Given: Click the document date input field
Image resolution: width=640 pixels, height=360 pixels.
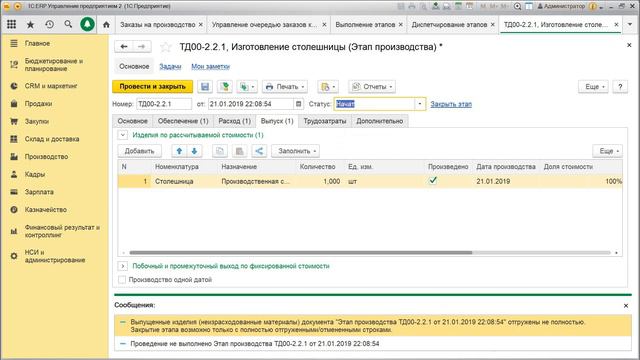Looking at the screenshot, I should tap(251, 104).
